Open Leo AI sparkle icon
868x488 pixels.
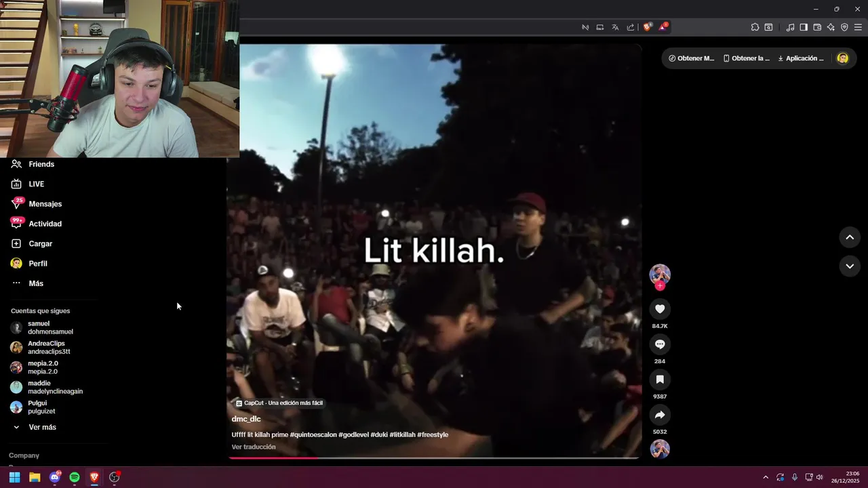tap(831, 27)
